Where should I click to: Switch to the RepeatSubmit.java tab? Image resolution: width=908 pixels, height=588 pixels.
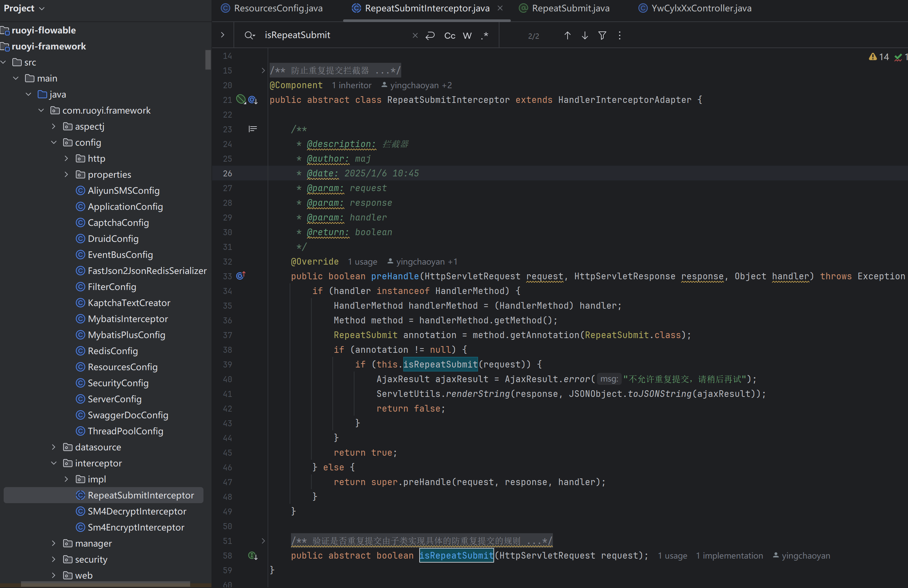pos(570,8)
